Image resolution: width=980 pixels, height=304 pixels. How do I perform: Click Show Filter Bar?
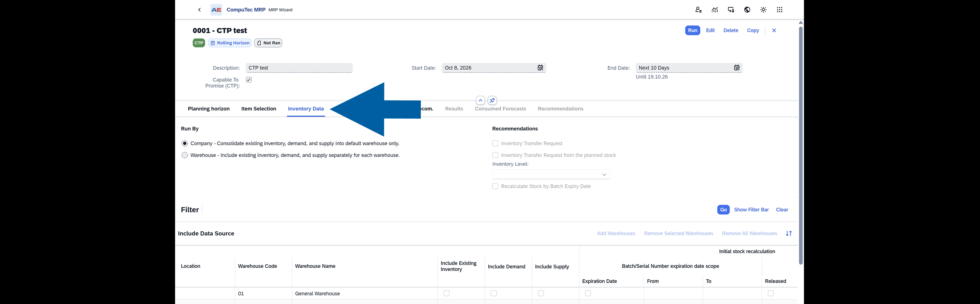tap(751, 210)
